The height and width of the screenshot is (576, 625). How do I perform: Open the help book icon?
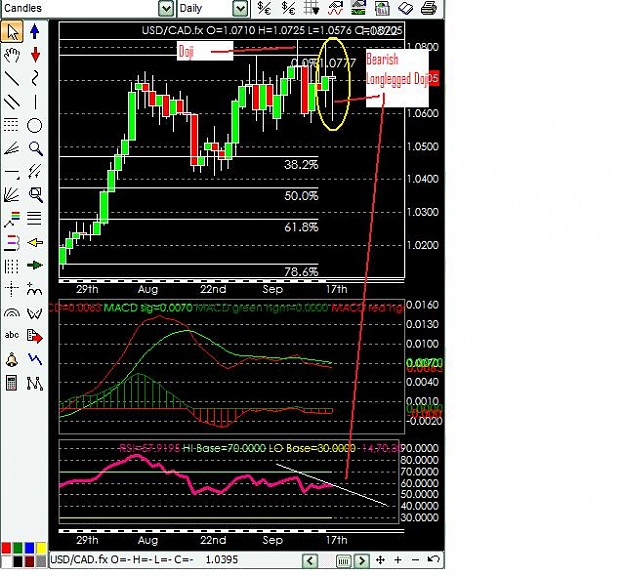[405, 8]
